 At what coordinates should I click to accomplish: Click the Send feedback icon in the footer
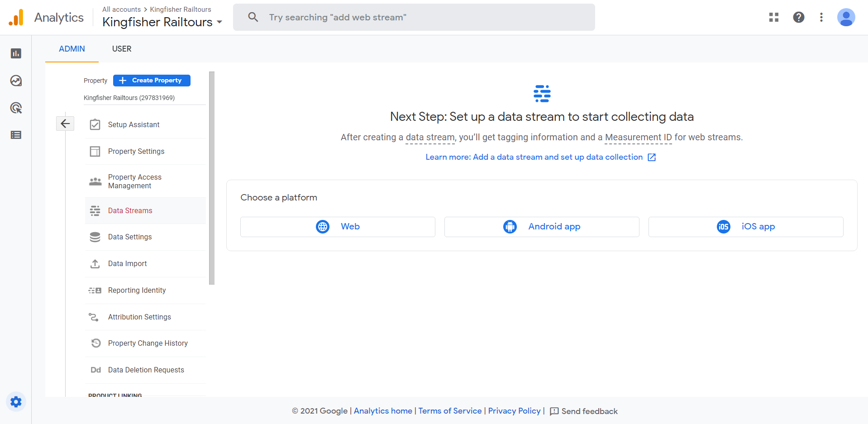pos(554,411)
